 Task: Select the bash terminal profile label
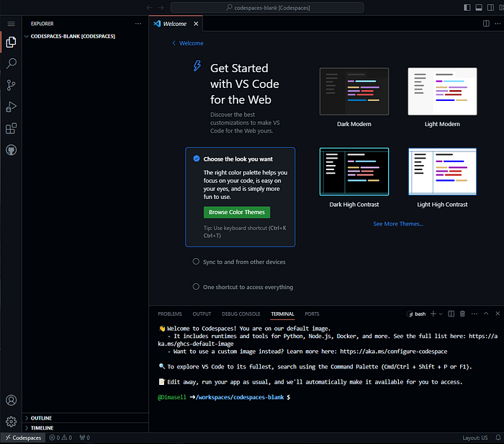coord(416,314)
